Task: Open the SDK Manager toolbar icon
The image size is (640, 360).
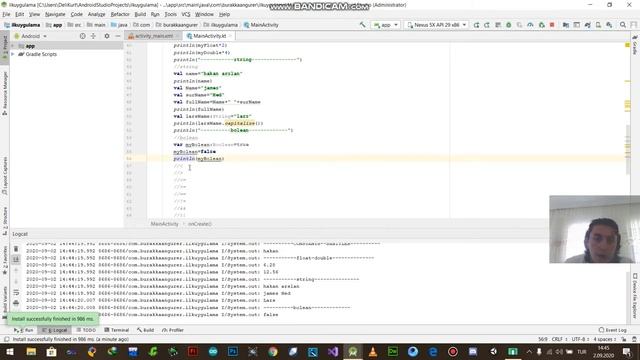Action: point(609,25)
